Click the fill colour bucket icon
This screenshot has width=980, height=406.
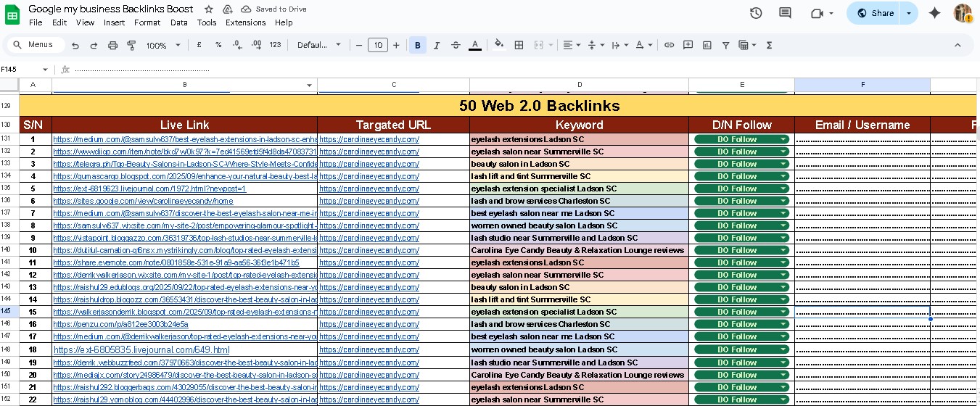[x=499, y=45]
